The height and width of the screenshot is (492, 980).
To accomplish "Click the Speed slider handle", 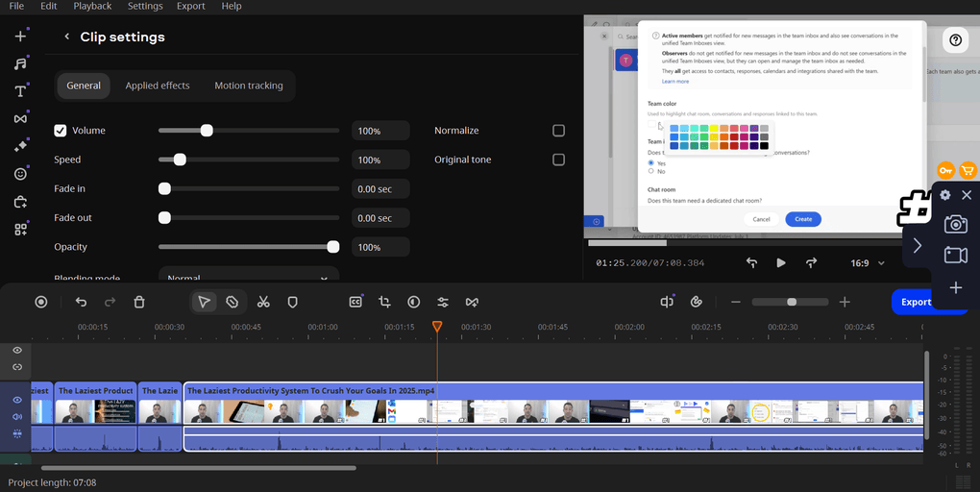I will coord(180,160).
